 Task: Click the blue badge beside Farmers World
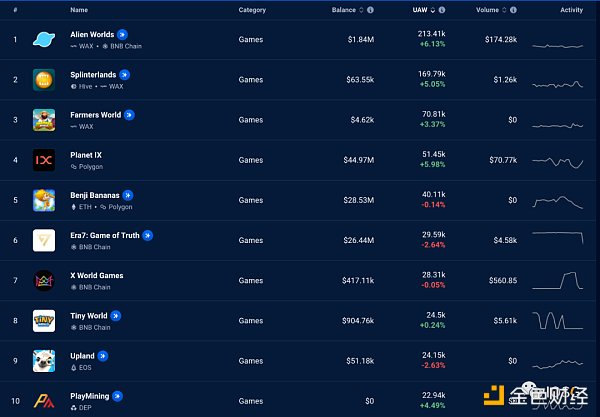click(129, 115)
